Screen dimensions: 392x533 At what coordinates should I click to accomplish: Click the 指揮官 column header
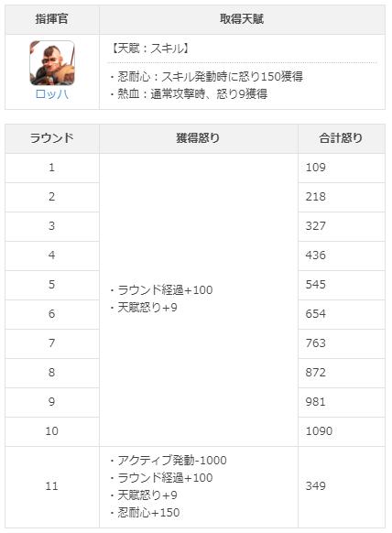click(x=52, y=19)
